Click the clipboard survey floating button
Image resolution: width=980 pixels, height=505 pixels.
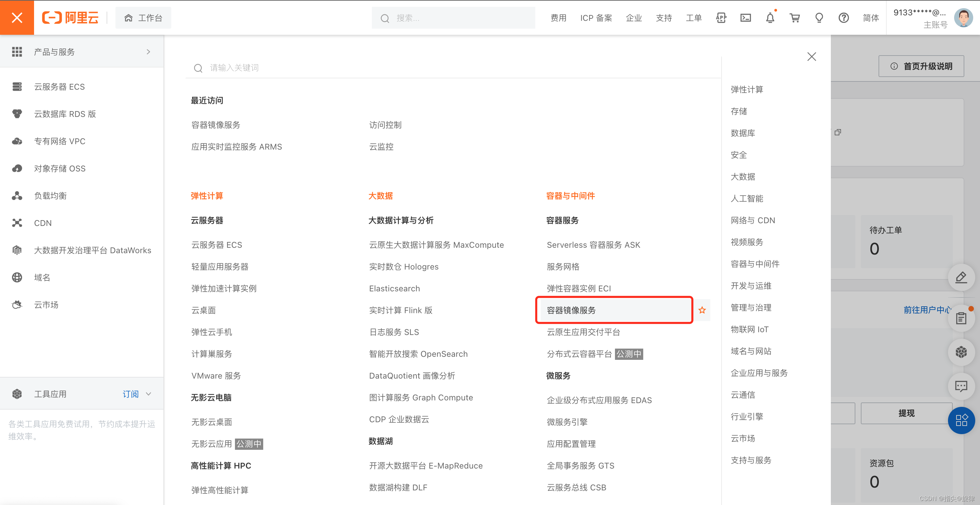pyautogui.click(x=961, y=318)
